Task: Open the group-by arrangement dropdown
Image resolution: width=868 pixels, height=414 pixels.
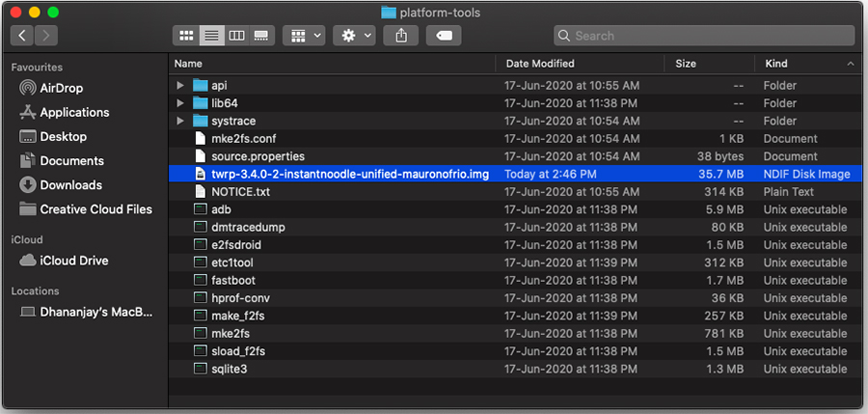Action: click(304, 36)
